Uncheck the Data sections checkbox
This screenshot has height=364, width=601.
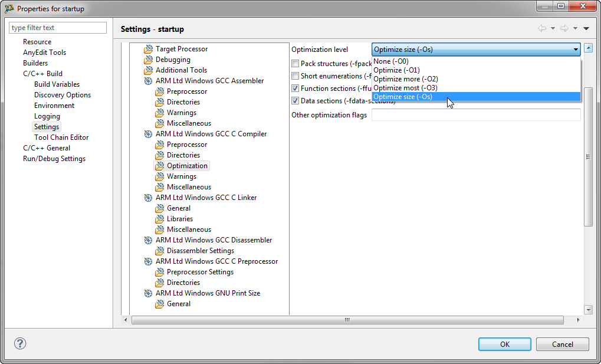click(295, 101)
